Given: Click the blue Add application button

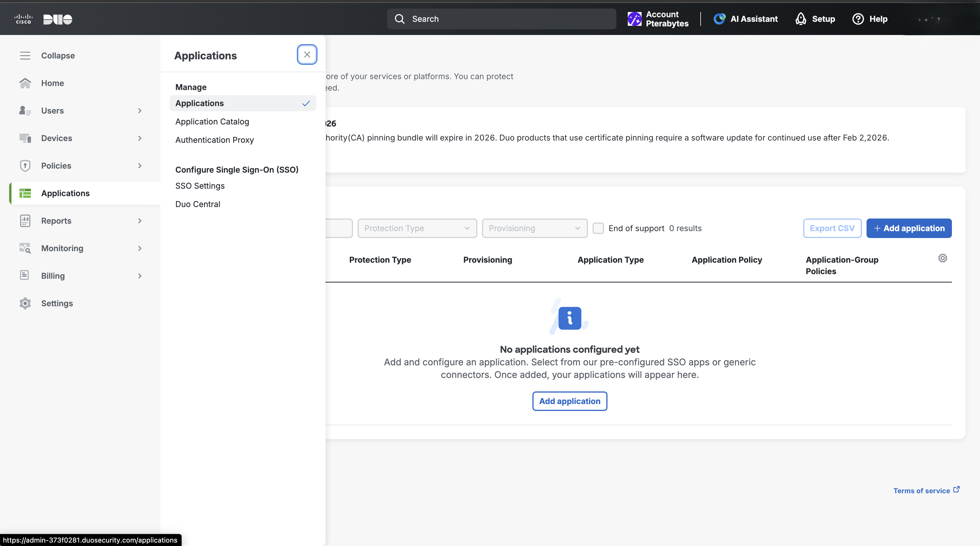Looking at the screenshot, I should click(909, 228).
